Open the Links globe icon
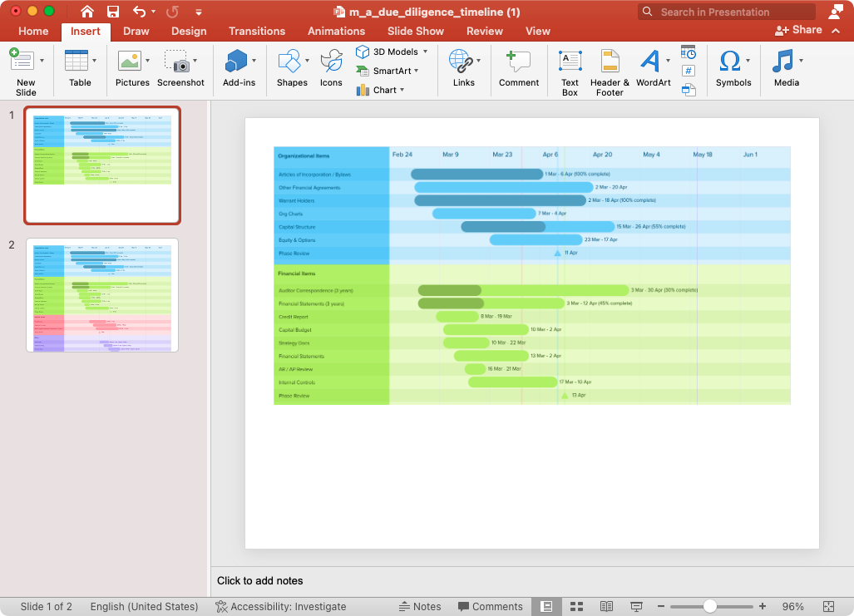This screenshot has width=854, height=616. [x=461, y=61]
